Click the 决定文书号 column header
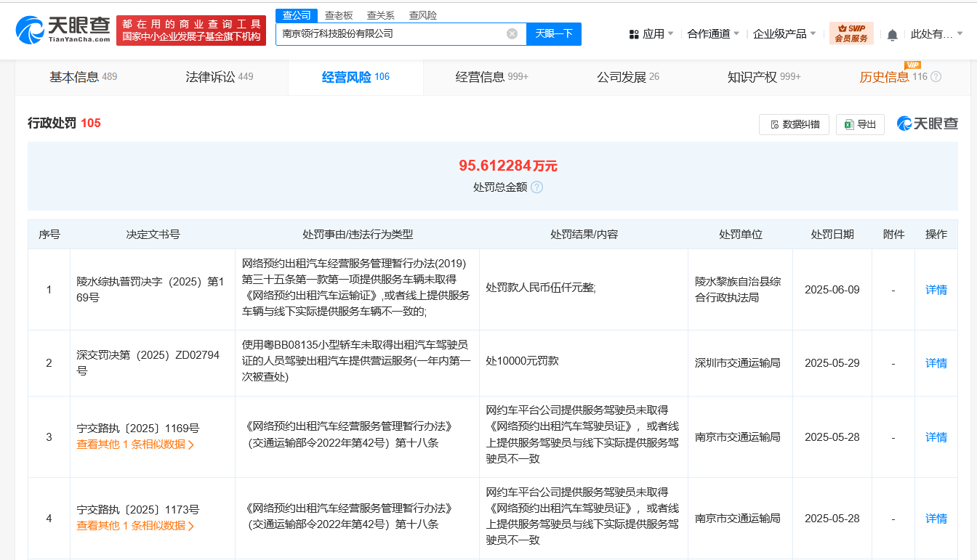Screen dimensions: 977x560 (153, 235)
